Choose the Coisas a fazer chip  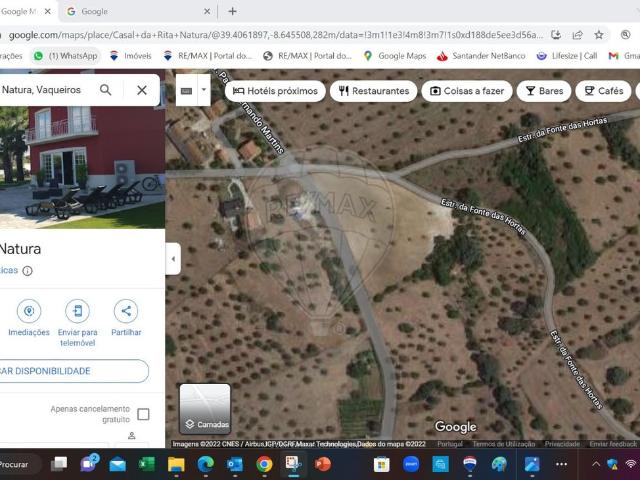pyautogui.click(x=467, y=91)
